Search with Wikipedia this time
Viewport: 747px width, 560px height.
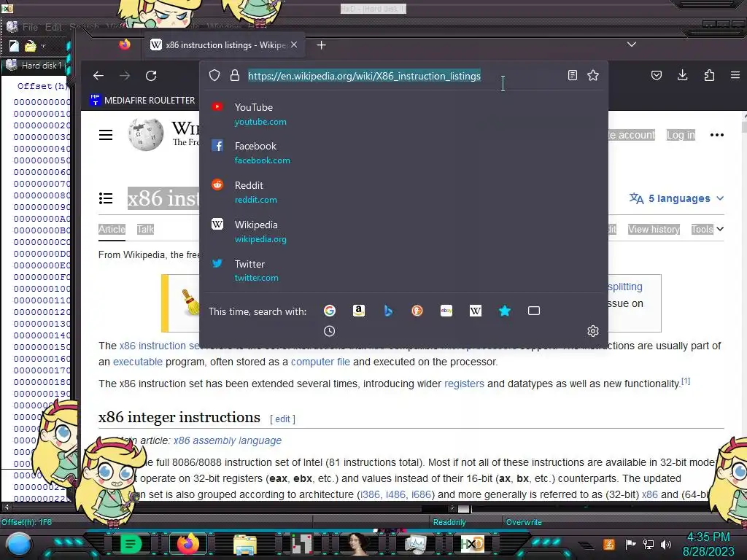pyautogui.click(x=476, y=311)
